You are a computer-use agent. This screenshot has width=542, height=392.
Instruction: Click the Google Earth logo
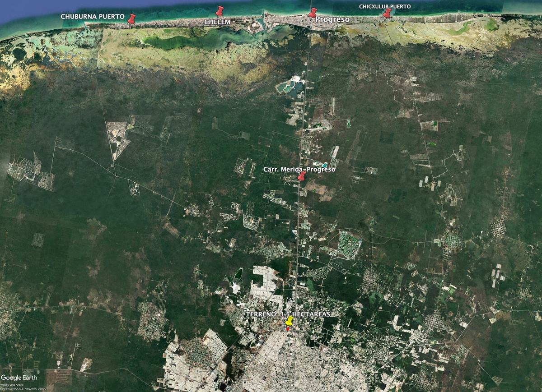(x=19, y=377)
